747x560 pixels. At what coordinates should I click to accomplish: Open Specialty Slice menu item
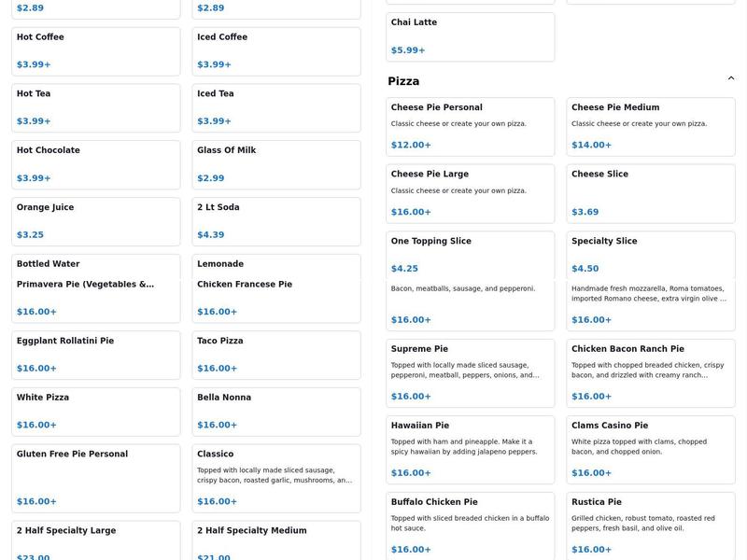(x=650, y=254)
